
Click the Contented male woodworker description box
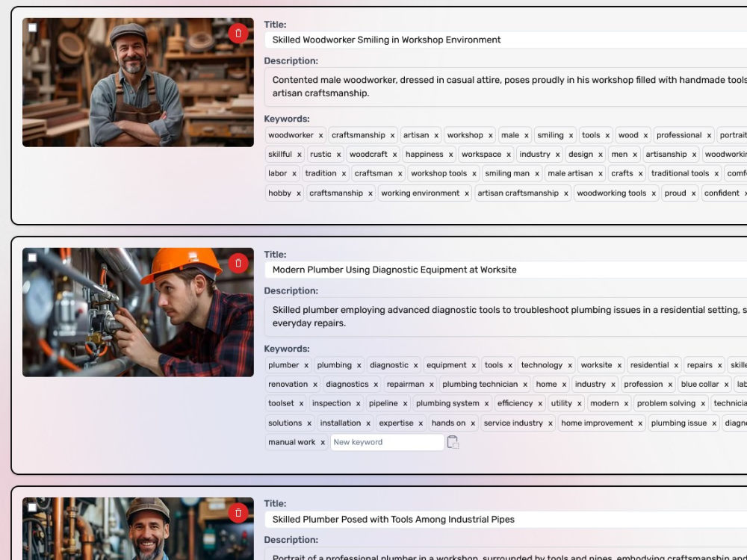coord(506,87)
